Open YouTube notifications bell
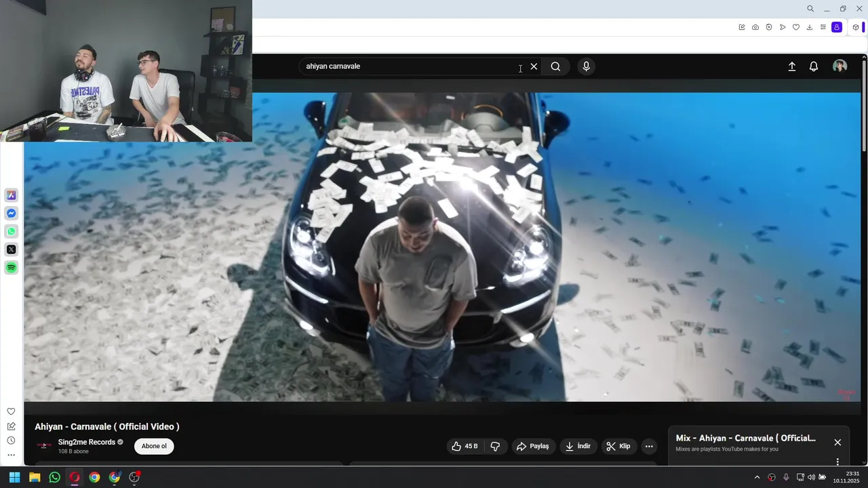This screenshot has height=488, width=868. pyautogui.click(x=814, y=66)
